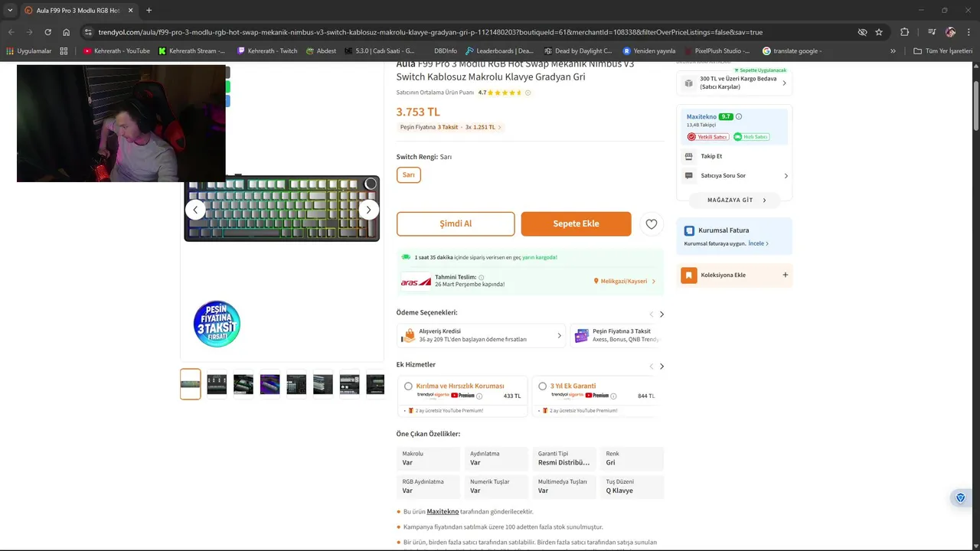
Task: Click info icon next to rating stars
Action: (x=528, y=93)
